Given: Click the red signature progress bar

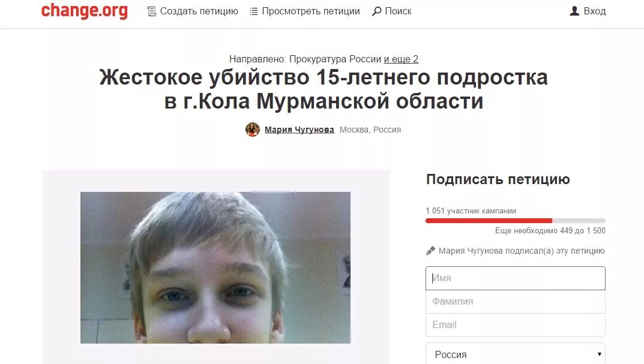Looking at the screenshot, I should pyautogui.click(x=489, y=221).
